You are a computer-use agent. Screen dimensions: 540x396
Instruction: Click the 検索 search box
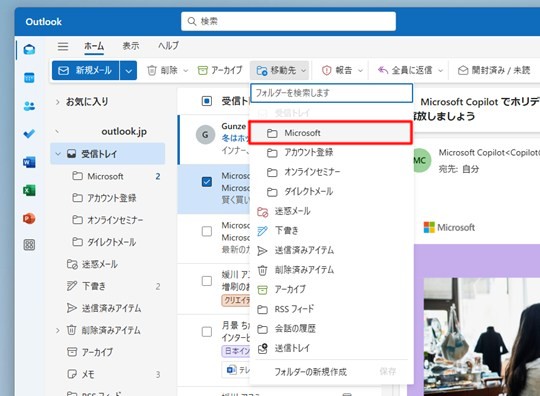pyautogui.click(x=288, y=21)
